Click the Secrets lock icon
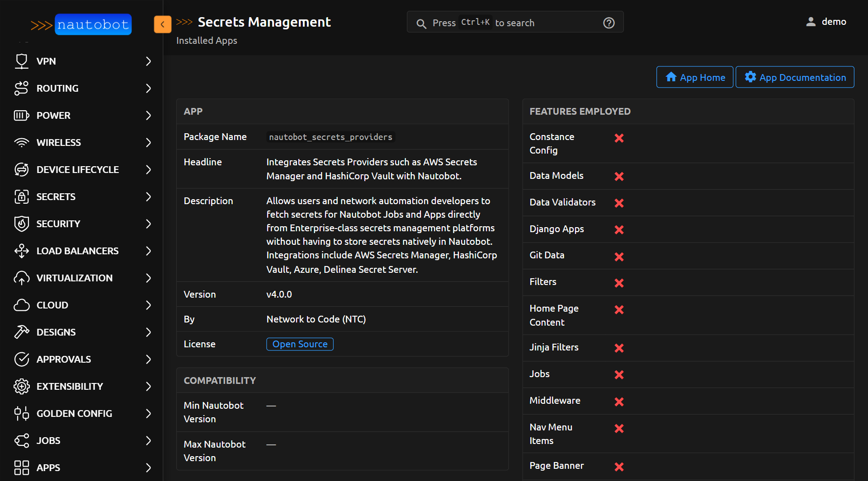 pyautogui.click(x=21, y=196)
